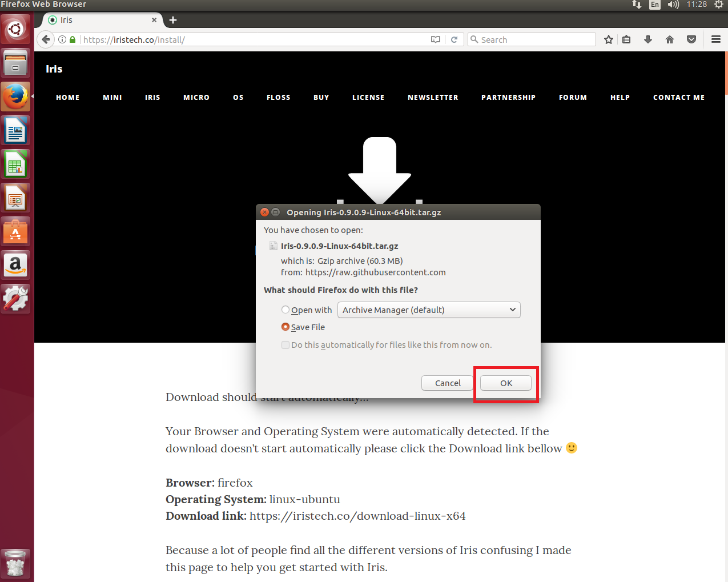The image size is (728, 582).
Task: Click the Iris site title
Action: click(54, 69)
